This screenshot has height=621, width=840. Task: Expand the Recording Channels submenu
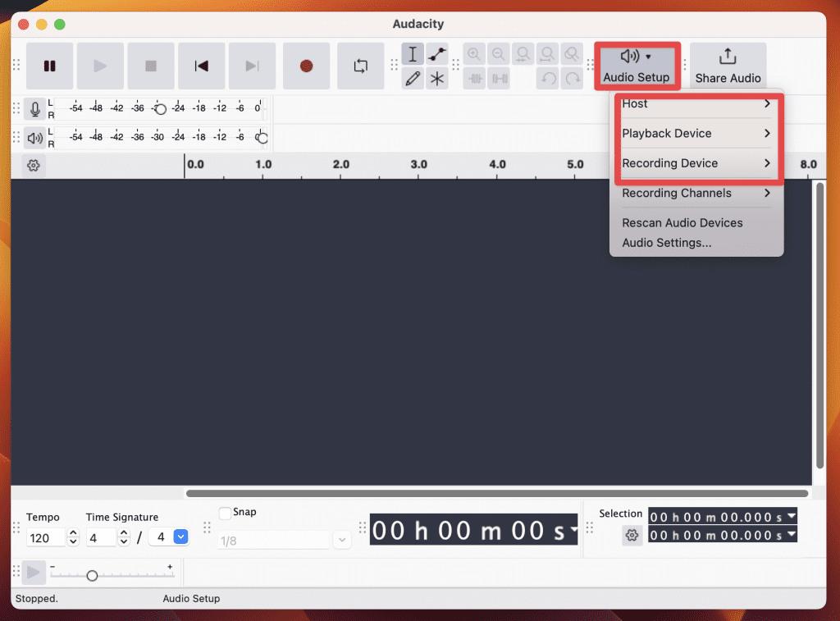pos(696,194)
